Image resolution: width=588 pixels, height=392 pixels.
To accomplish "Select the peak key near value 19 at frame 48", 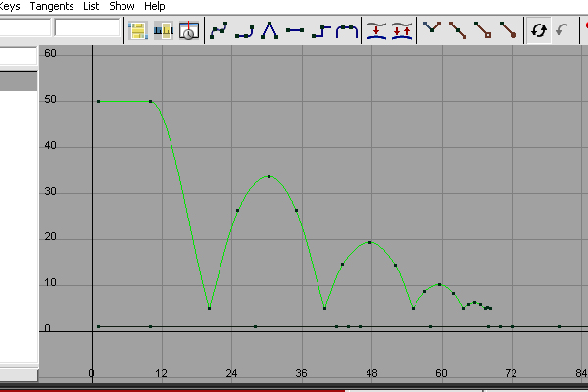I will click(370, 242).
